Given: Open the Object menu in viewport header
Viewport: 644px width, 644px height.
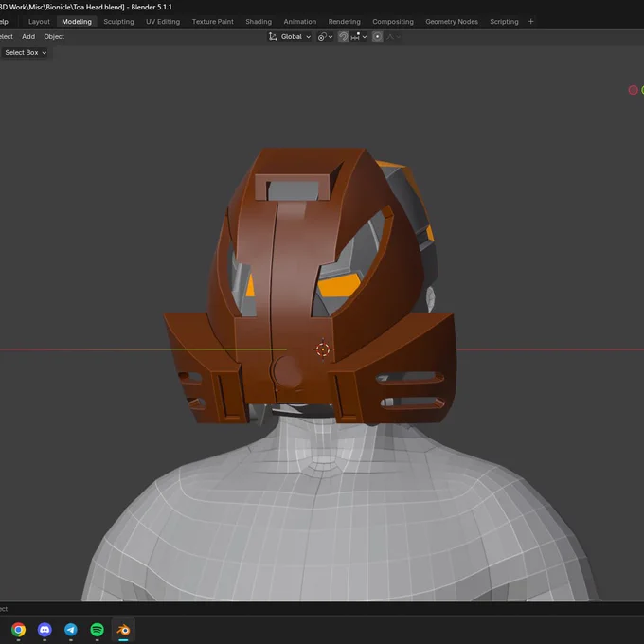Looking at the screenshot, I should click(x=54, y=37).
